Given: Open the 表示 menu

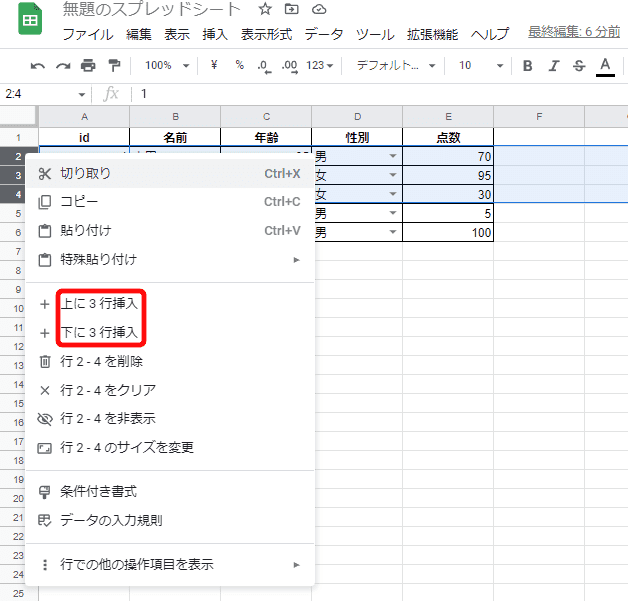Looking at the screenshot, I should tap(177, 34).
